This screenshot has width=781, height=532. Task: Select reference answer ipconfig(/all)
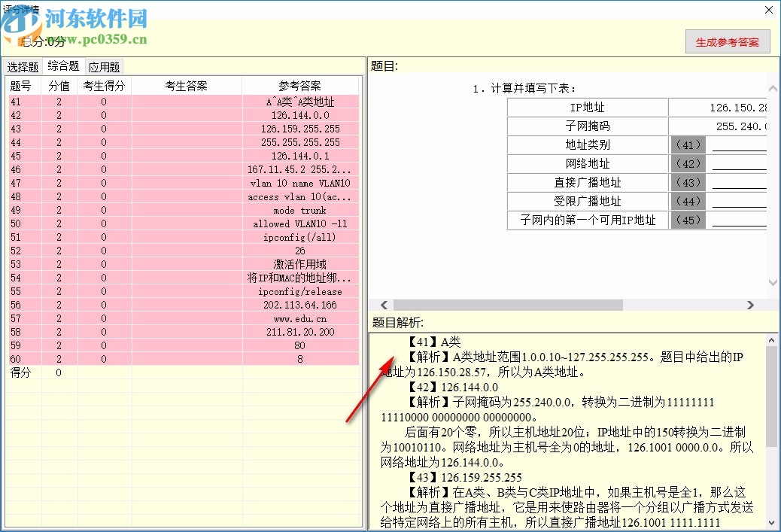click(300, 236)
